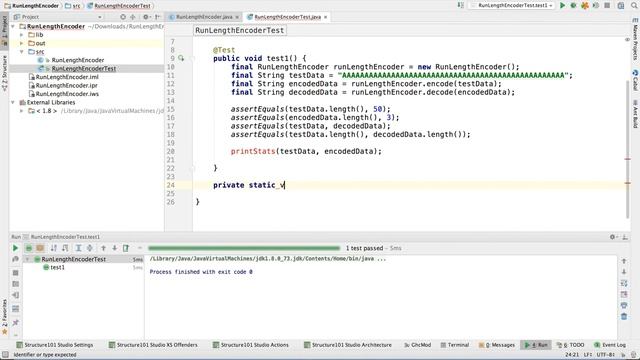Jump to the next failed test arrow
Screen dimensions: 640x360
[115, 248]
